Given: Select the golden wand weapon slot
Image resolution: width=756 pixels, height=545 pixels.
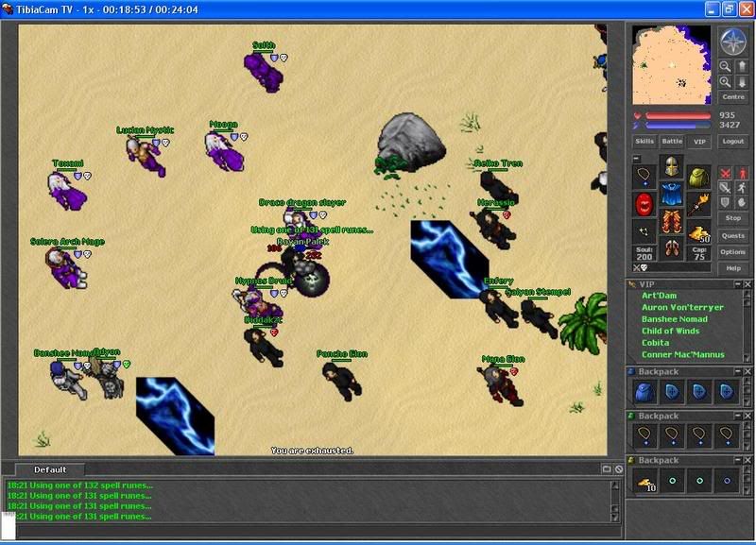Looking at the screenshot, I should coord(698,204).
